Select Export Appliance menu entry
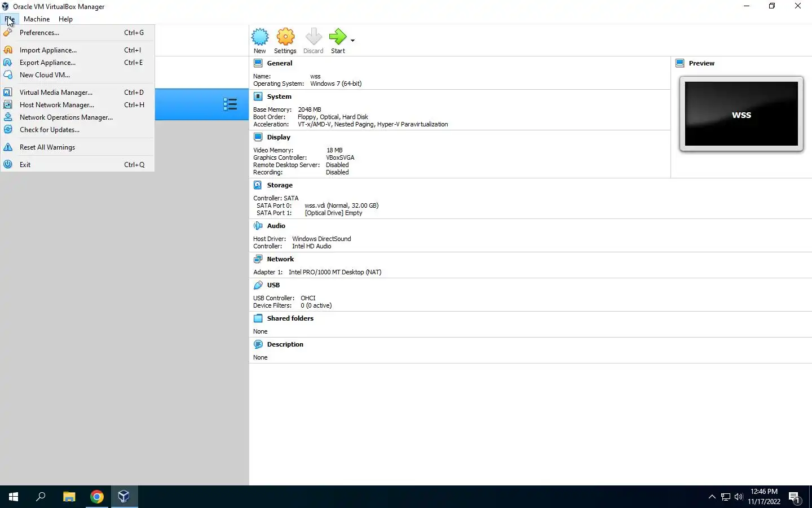The image size is (812, 508). [x=78, y=63]
